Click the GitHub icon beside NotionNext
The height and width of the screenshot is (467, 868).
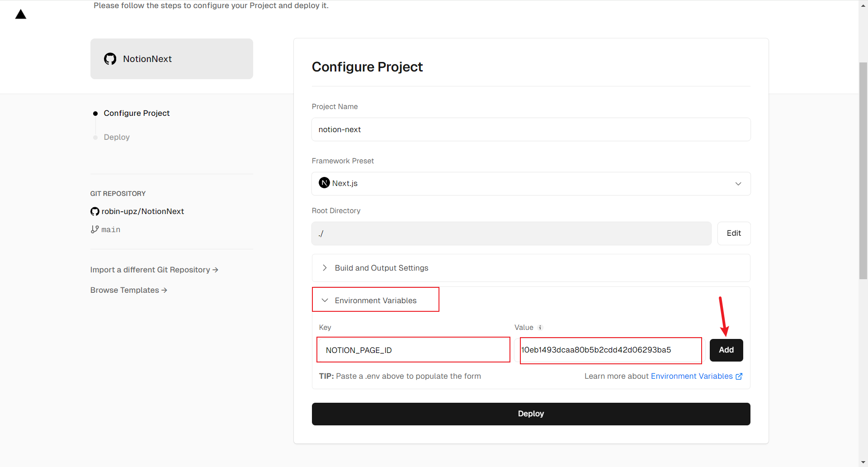click(110, 59)
